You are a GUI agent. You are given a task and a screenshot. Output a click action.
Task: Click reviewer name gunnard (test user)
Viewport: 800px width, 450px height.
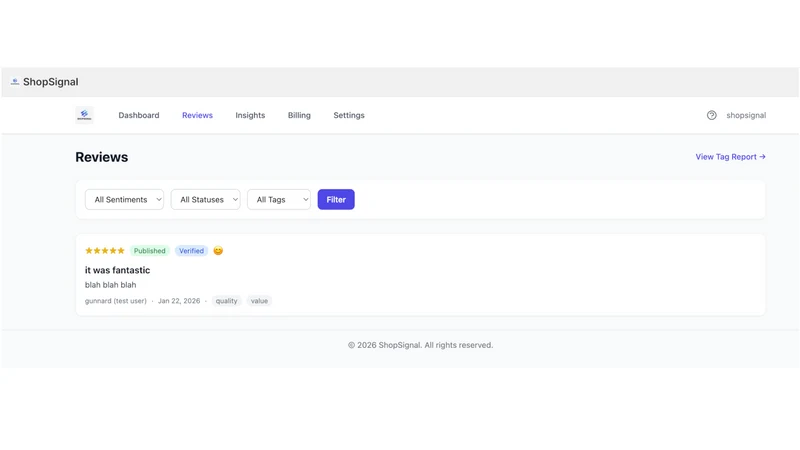[x=116, y=301]
